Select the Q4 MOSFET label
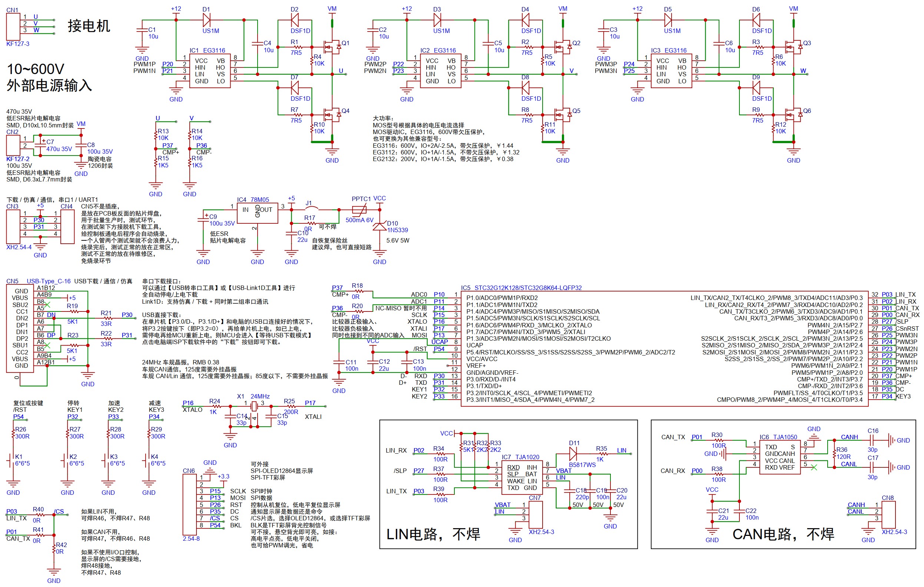 pyautogui.click(x=345, y=111)
